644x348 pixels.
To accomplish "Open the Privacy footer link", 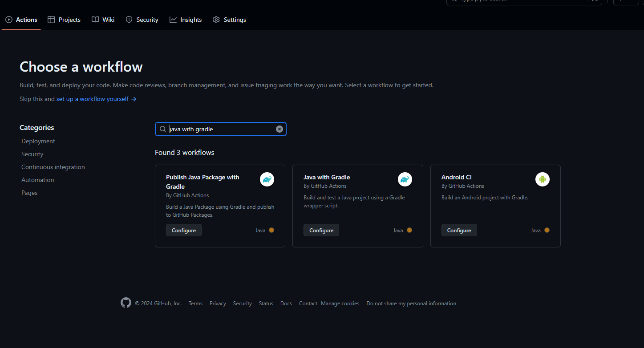I will click(218, 303).
